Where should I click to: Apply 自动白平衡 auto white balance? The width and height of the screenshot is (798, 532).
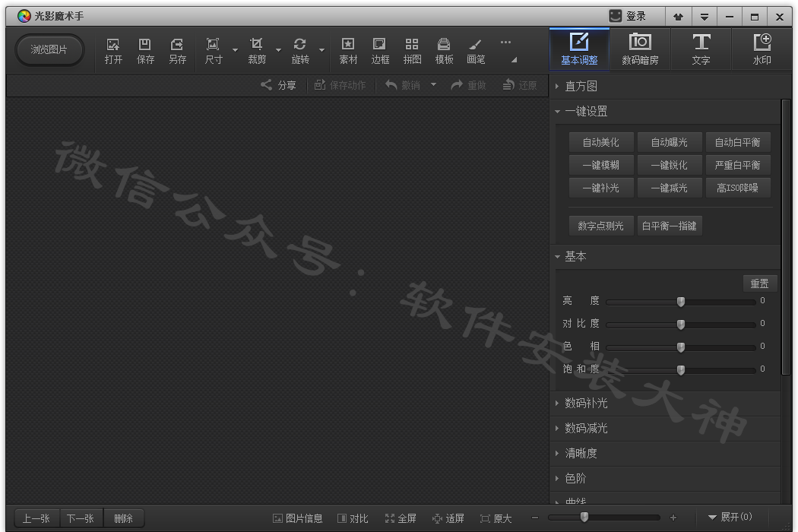click(x=737, y=142)
